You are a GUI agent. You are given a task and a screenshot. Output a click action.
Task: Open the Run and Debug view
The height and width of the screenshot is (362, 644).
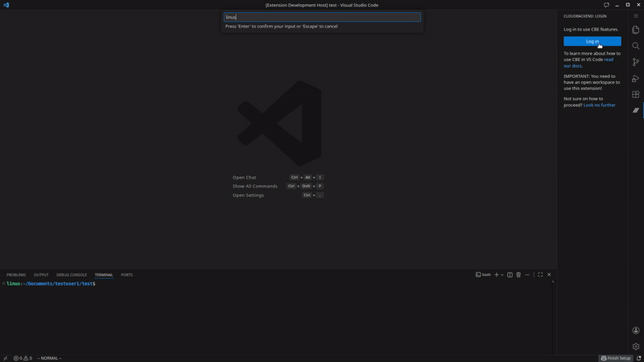[635, 78]
